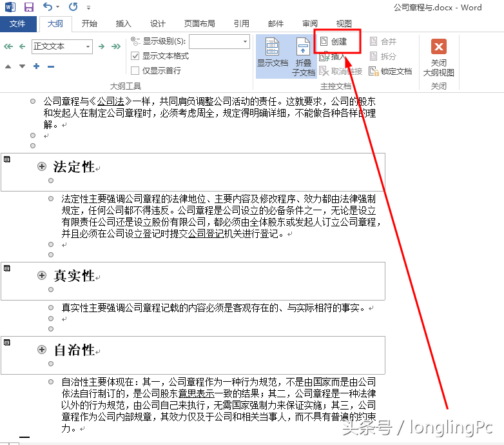The image size is (504, 445).
Task: Expand the 自治性 heading plus symbol
Action: [42, 350]
